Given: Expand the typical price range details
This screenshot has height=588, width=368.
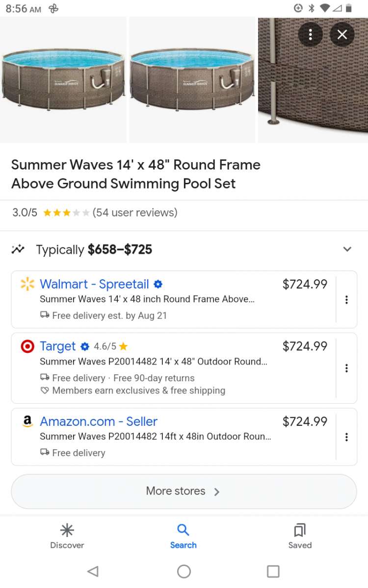Looking at the screenshot, I should (347, 249).
